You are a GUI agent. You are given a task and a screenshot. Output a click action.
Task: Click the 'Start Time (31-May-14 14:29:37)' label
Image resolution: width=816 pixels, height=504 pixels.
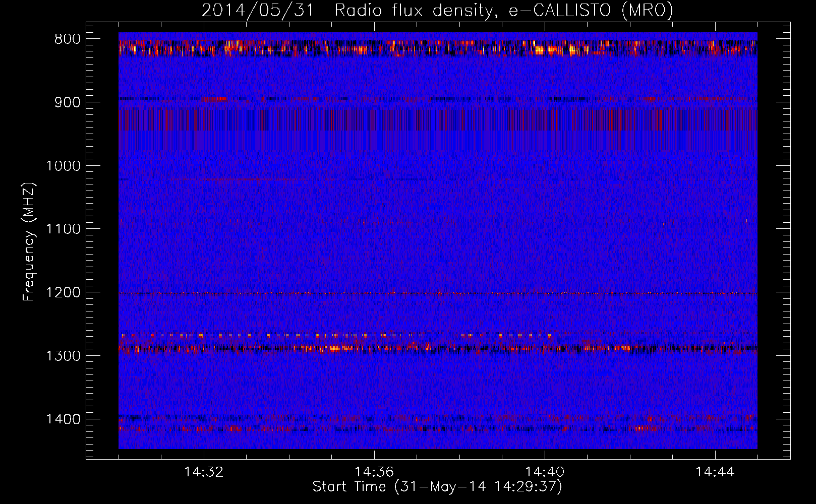pyautogui.click(x=437, y=487)
